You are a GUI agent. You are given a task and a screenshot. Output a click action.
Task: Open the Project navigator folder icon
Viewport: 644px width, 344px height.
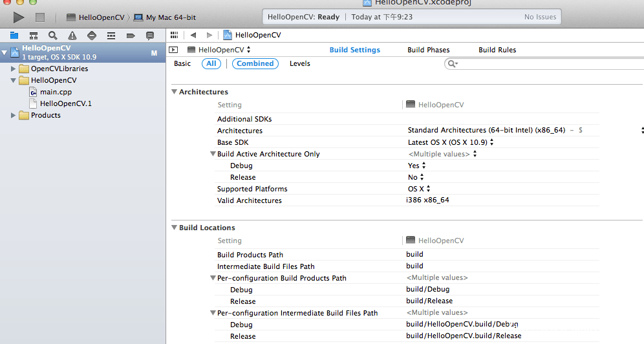pyautogui.click(x=14, y=36)
